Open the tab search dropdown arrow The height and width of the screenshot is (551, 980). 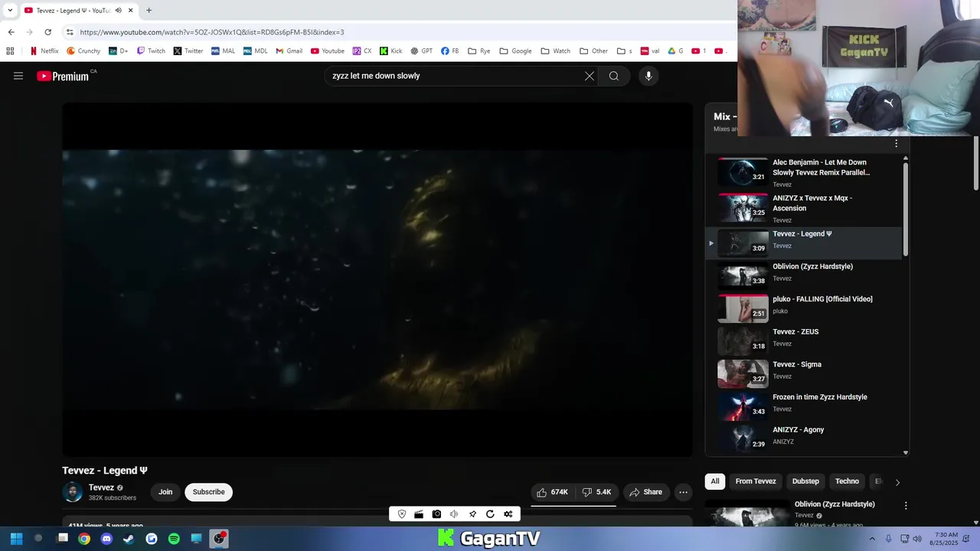click(x=10, y=10)
